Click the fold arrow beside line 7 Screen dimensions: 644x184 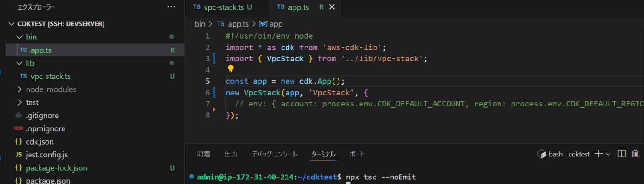tap(214, 110)
